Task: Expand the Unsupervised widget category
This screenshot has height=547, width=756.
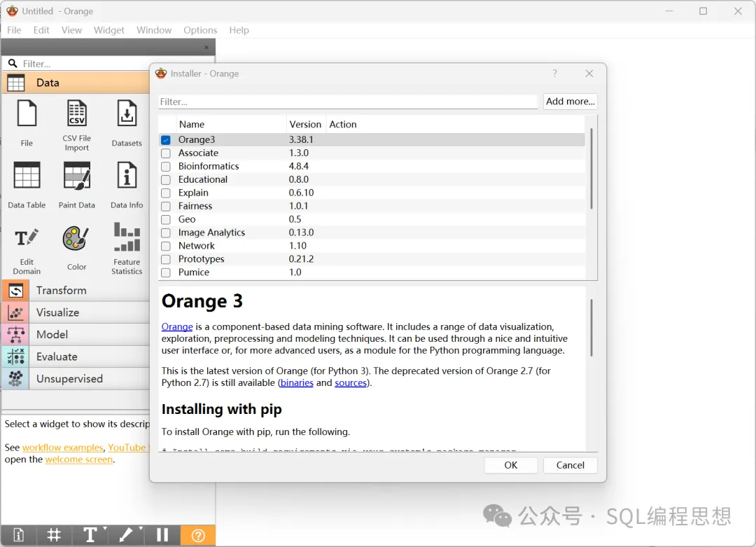Action: (x=76, y=379)
